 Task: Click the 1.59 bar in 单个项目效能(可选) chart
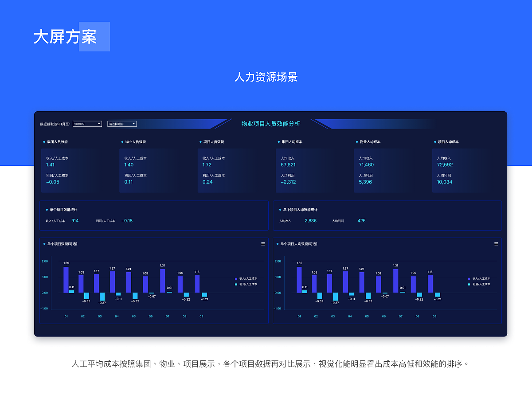(66, 280)
